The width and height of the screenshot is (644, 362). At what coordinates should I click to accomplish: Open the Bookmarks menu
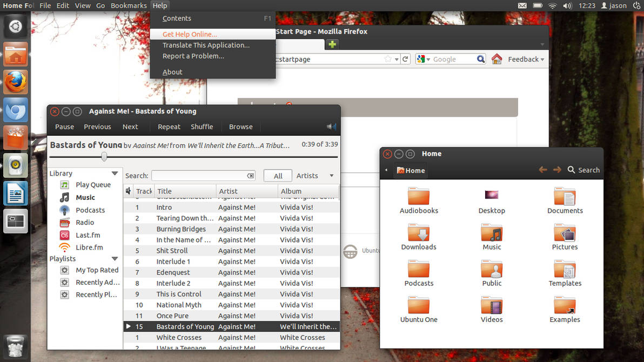click(129, 6)
